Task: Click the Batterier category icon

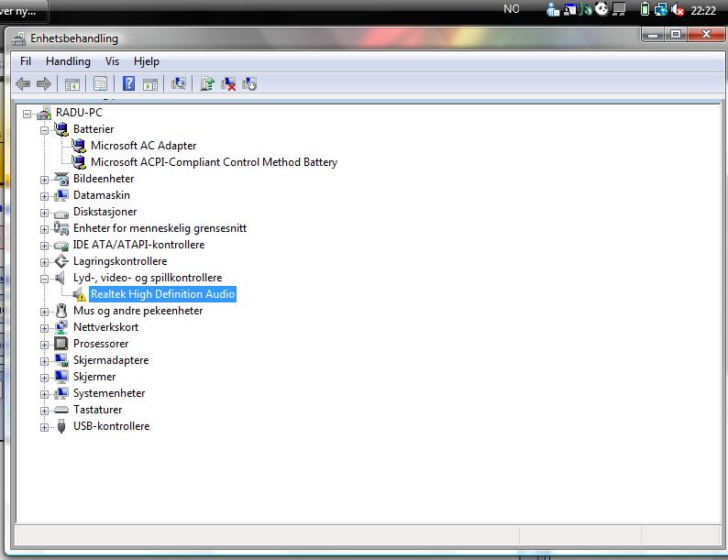Action: (61, 129)
